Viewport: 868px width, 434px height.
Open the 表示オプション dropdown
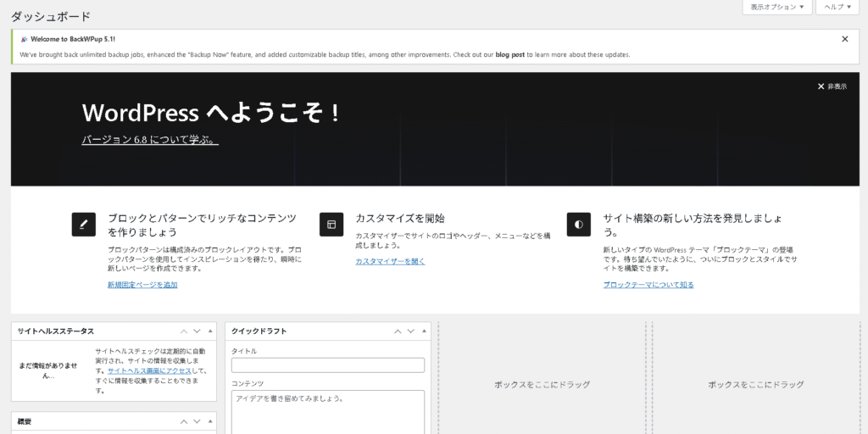777,7
